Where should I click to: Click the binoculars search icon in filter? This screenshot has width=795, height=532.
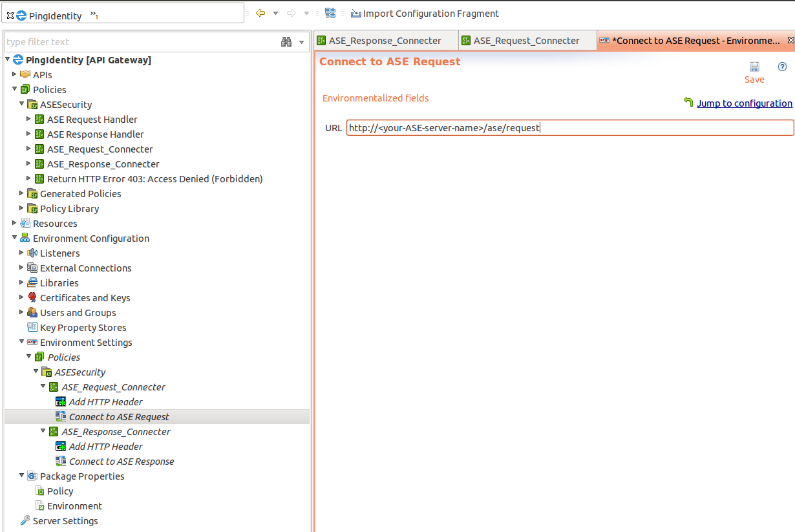tap(286, 42)
